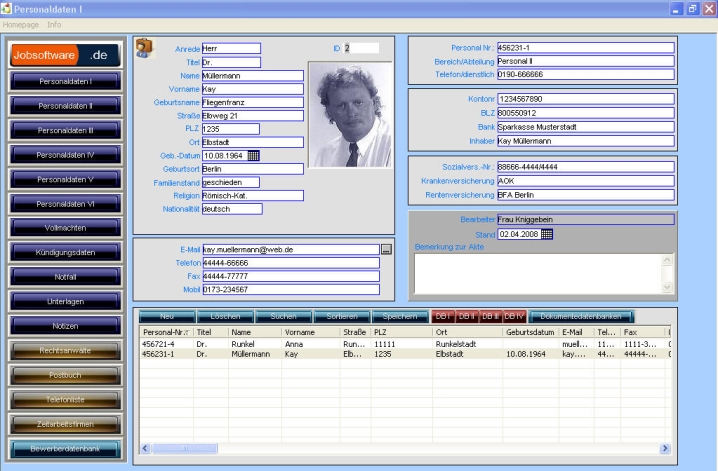Open the Dokumentedatenbanken section

click(580, 316)
